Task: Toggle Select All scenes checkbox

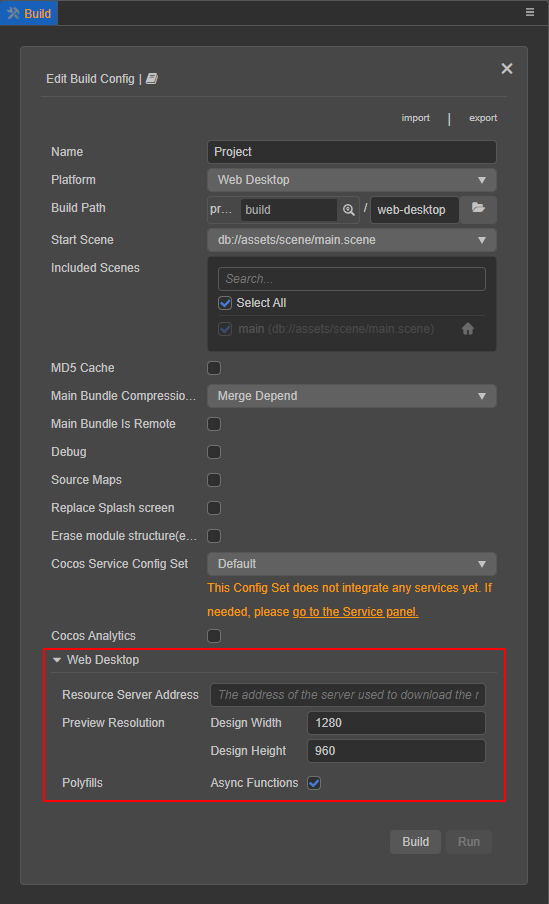Action: click(225, 303)
